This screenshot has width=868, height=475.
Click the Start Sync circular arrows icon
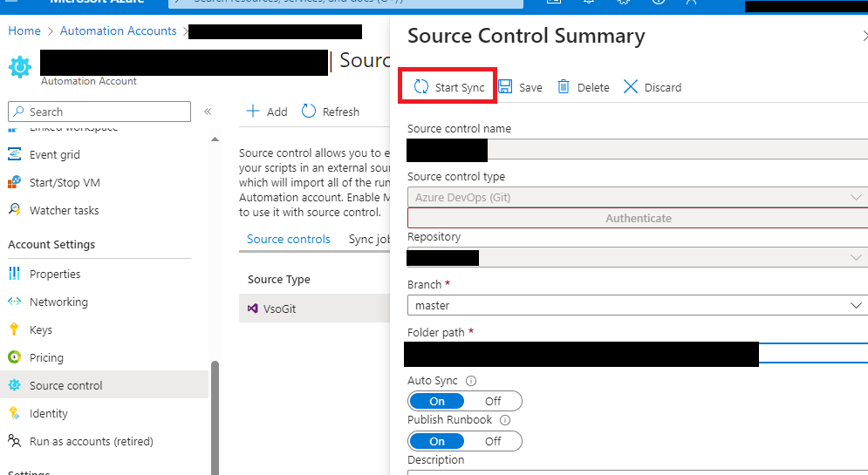(421, 87)
